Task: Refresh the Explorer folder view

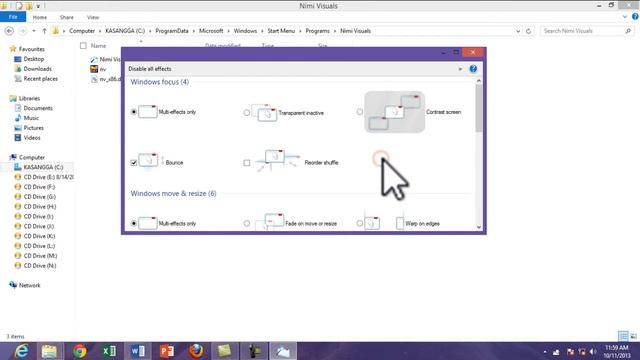Action: pos(529,31)
